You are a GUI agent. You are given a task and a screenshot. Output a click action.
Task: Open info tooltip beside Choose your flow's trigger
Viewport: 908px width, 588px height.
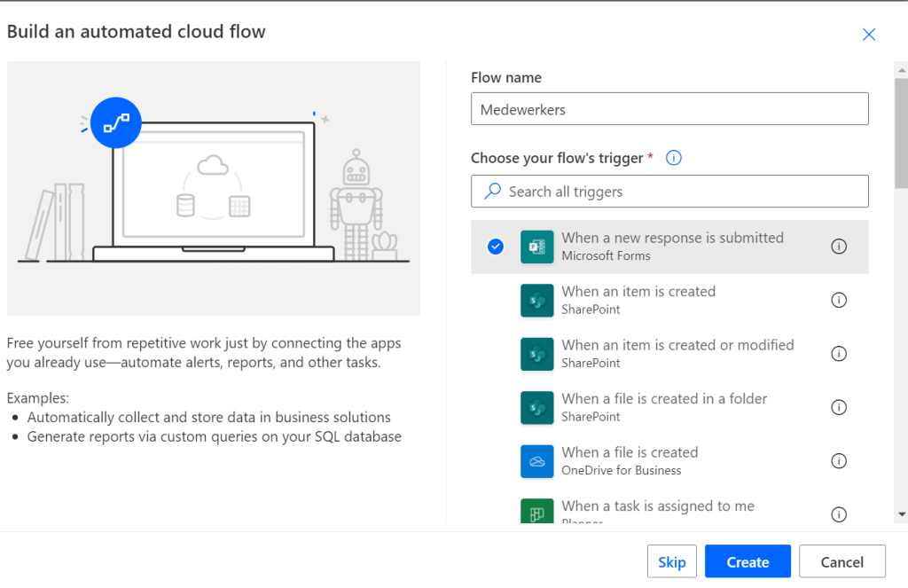[x=673, y=158]
